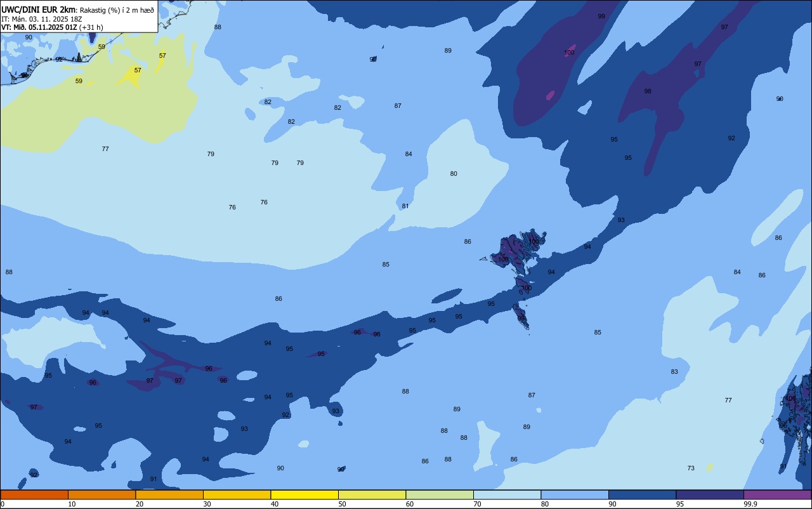Click the navy 95–99.9 legend swatch

coord(710,494)
